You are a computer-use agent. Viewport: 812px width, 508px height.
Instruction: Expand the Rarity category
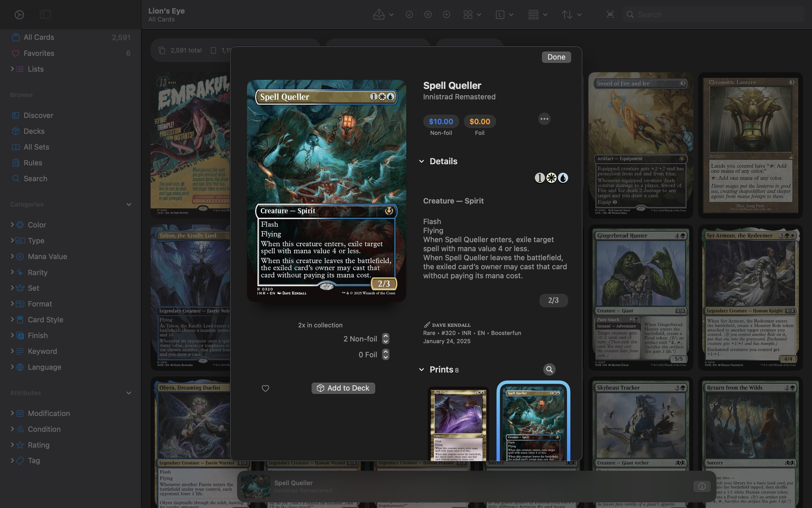click(12, 272)
